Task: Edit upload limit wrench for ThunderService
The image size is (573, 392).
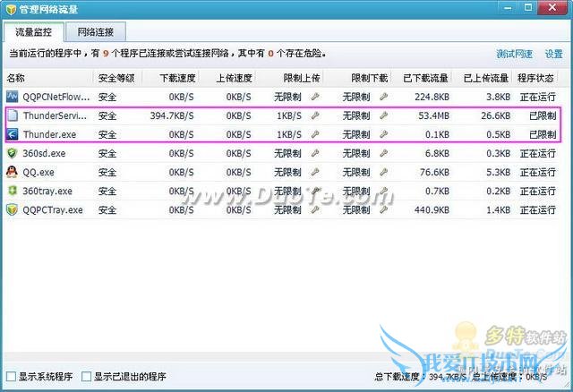Action: tap(315, 115)
